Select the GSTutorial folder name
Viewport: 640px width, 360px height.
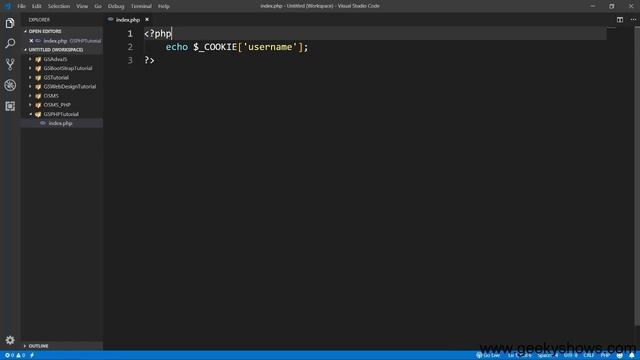(56, 78)
